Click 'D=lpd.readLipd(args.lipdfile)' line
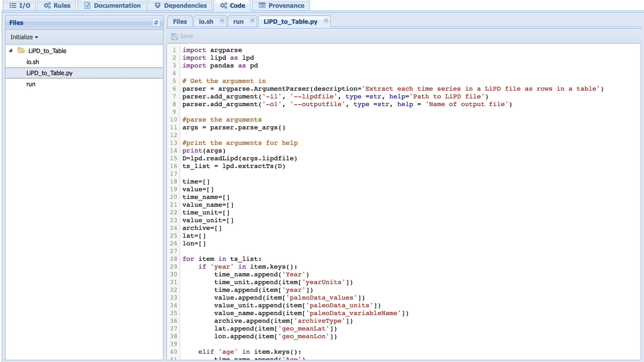This screenshot has width=644, height=362. click(240, 158)
